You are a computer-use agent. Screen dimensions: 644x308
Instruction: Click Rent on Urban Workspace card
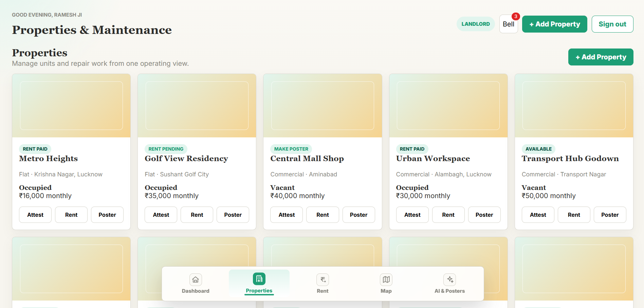coord(448,215)
